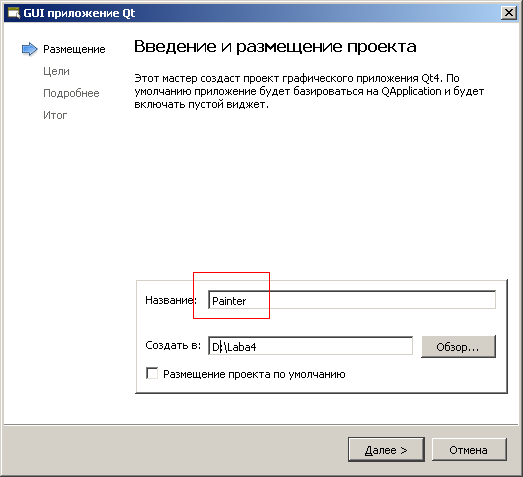Click the Создать в: label
Image resolution: width=523 pixels, height=477 pixels.
coord(173,345)
